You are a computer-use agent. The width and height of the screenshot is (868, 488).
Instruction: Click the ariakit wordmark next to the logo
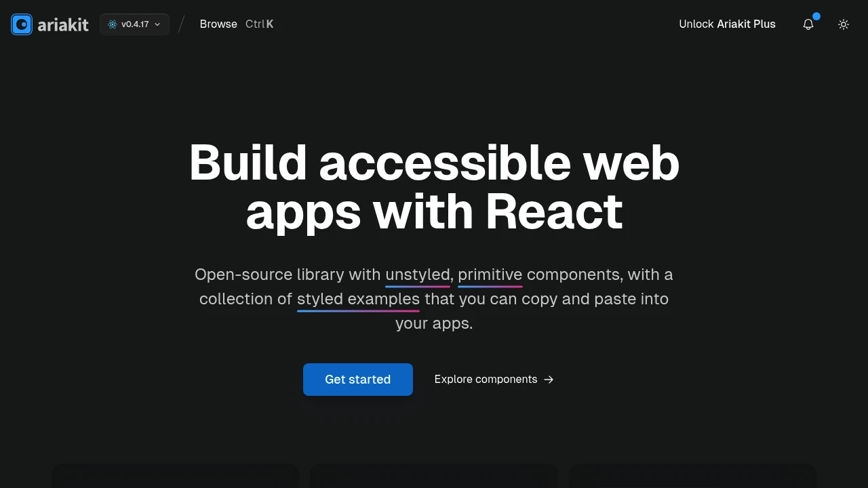64,24
